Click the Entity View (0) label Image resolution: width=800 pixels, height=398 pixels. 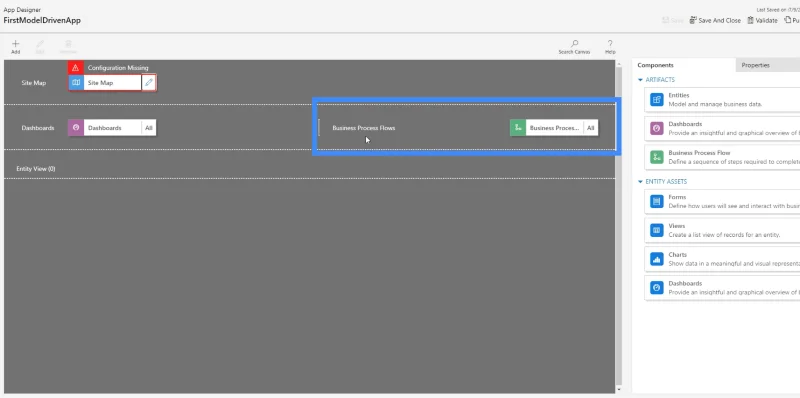tap(36, 168)
